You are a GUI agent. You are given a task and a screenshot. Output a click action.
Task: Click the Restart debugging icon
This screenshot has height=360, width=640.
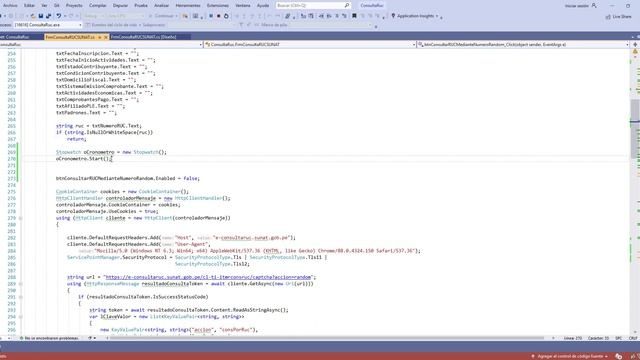coord(226,16)
